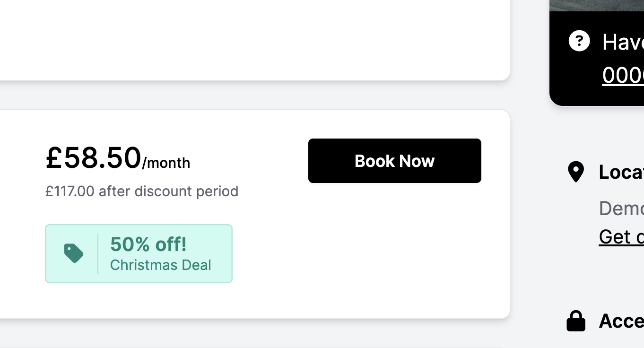Click the padlock access icon

tap(576, 321)
